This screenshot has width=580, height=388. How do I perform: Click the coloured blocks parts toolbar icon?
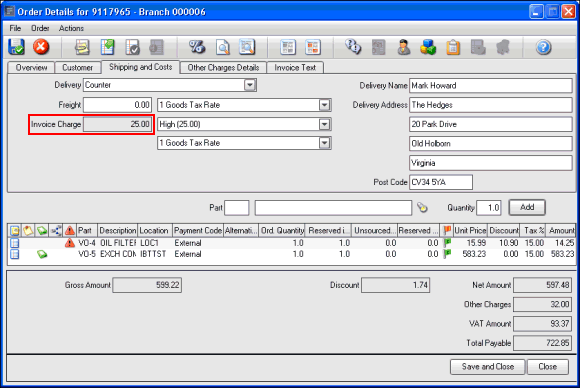click(x=428, y=47)
